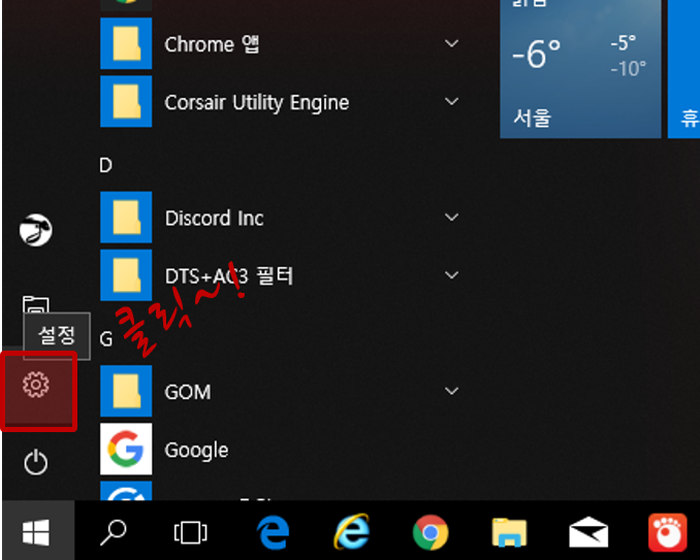Open the Google app icon
Screen dimensions: 700x560
[x=126, y=449]
